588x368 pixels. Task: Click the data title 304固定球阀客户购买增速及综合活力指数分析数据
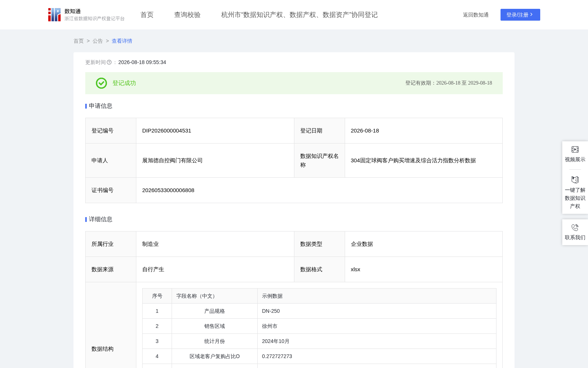413,160
